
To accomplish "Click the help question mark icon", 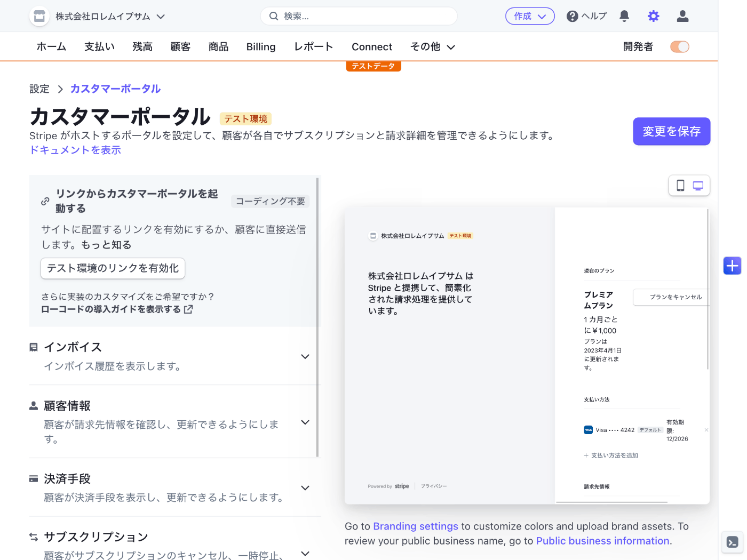I will click(x=573, y=17).
